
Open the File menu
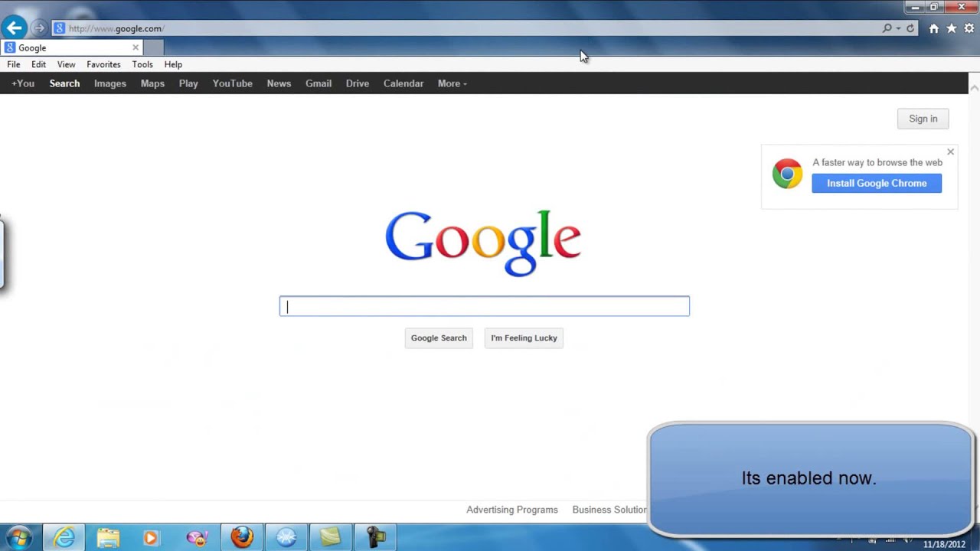point(14,64)
